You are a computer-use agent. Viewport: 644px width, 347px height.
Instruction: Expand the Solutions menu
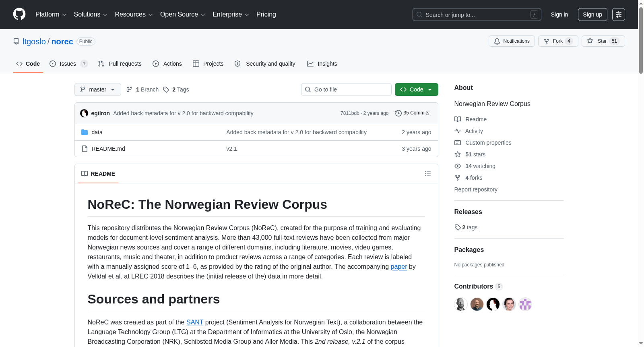point(91,15)
